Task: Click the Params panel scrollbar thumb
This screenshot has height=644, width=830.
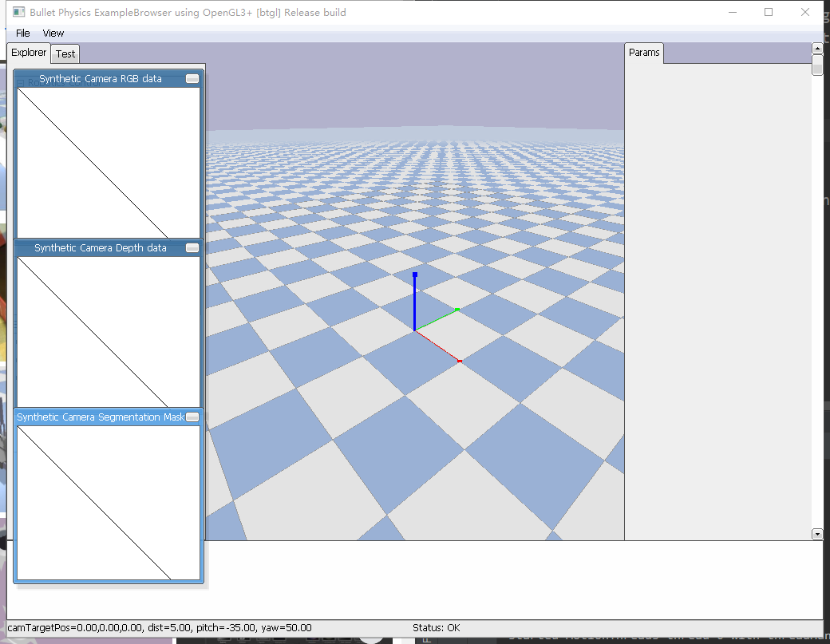Action: coord(817,65)
